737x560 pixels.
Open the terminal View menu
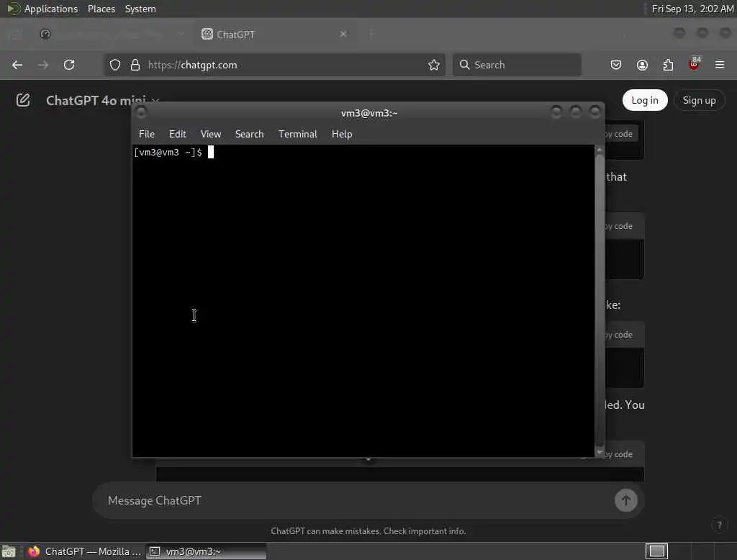211,134
